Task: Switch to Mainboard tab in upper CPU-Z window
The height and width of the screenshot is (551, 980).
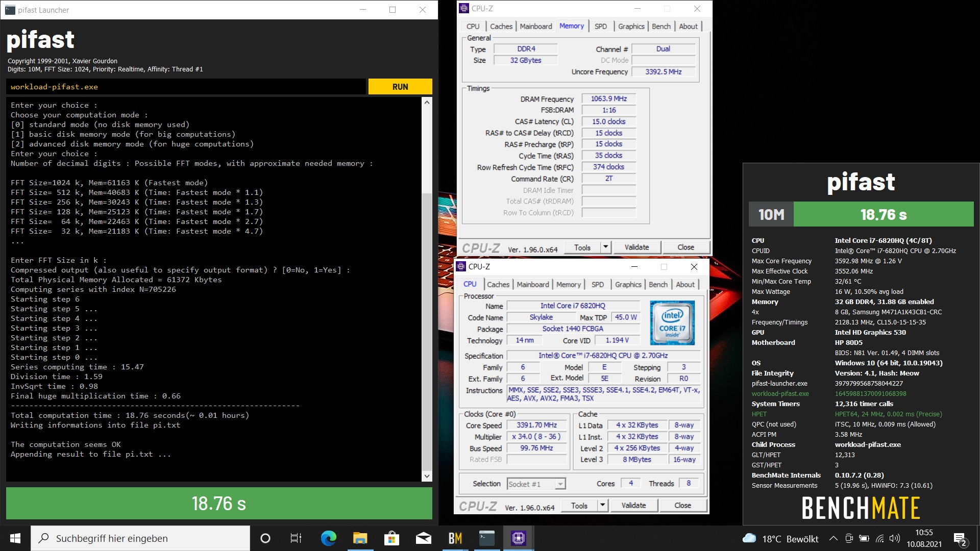Action: point(535,27)
